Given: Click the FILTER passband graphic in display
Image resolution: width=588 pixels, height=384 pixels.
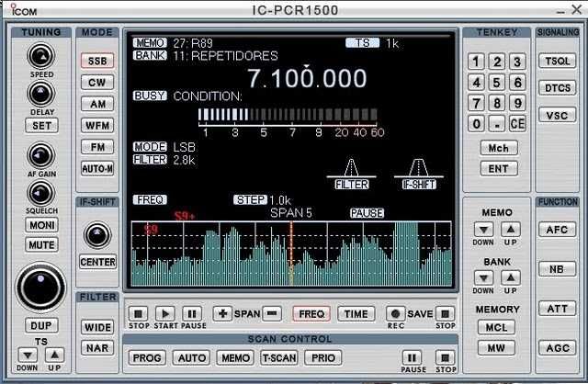Looking at the screenshot, I should tap(351, 167).
